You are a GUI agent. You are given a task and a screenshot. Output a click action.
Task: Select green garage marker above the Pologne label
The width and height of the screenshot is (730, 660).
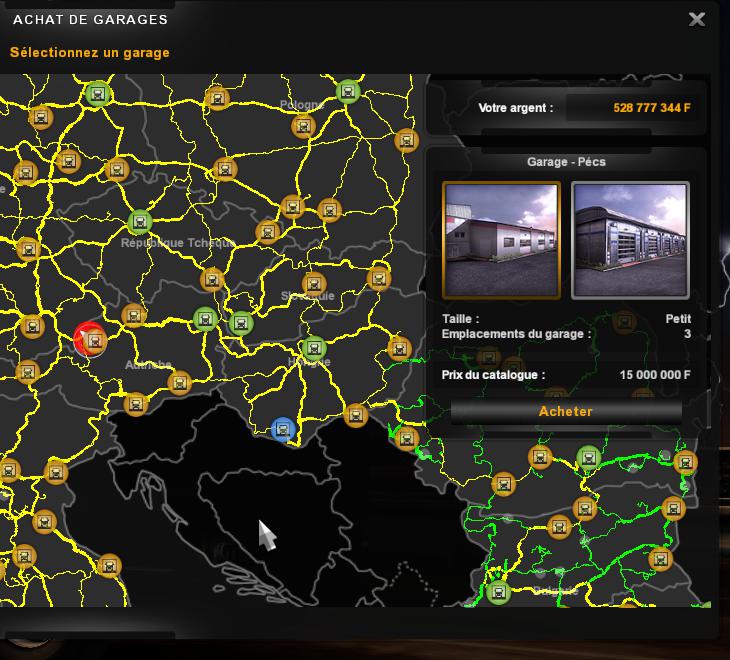(348, 92)
